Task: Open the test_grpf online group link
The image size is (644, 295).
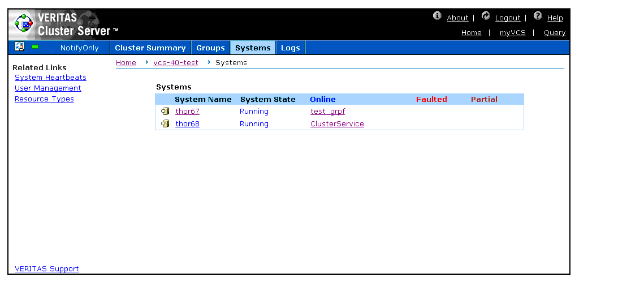Action: [x=327, y=112]
